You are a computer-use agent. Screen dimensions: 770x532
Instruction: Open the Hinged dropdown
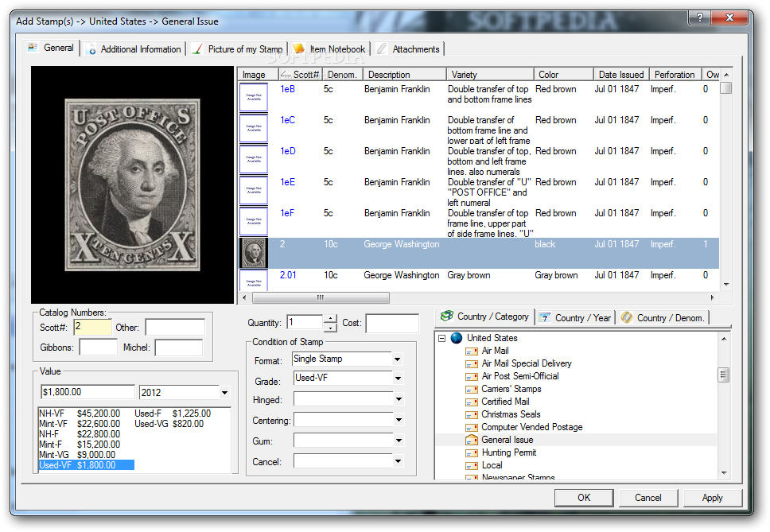399,399
